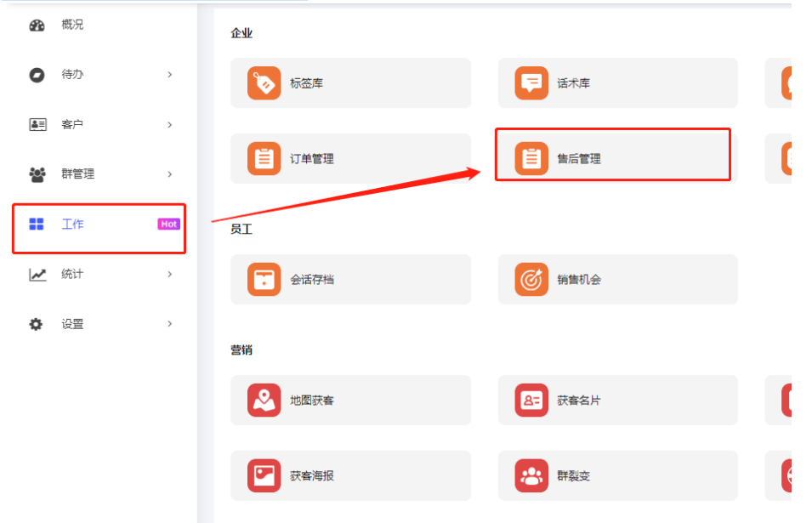Open the 订单管理 card

tap(350, 158)
